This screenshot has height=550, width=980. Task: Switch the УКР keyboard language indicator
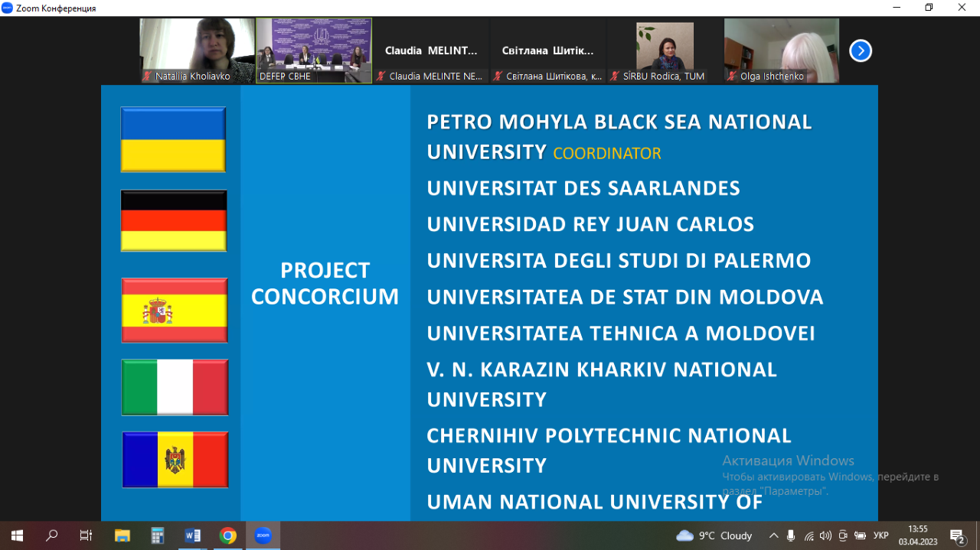(x=881, y=535)
